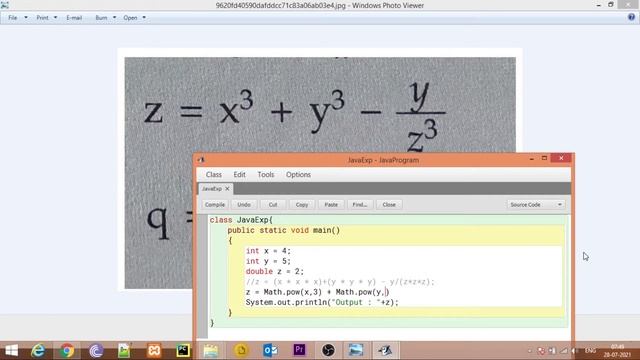Open the Class menu in BlueJ editor
Image resolution: width=640 pixels, height=360 pixels.
coord(213,174)
